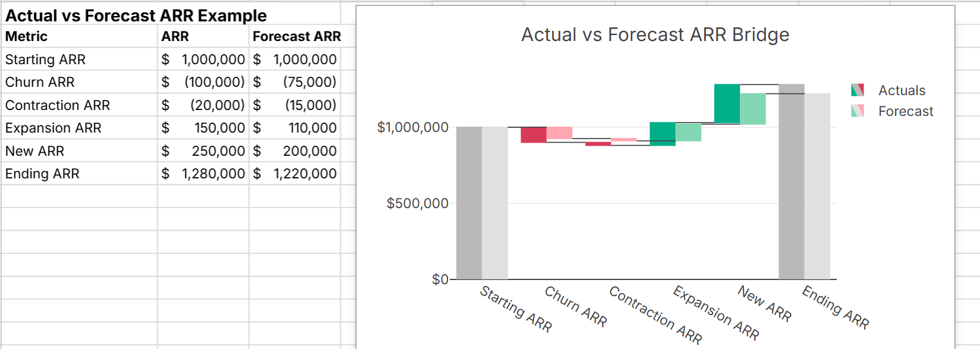
Task: Click the Starting ARR row label cell
Action: point(80,59)
